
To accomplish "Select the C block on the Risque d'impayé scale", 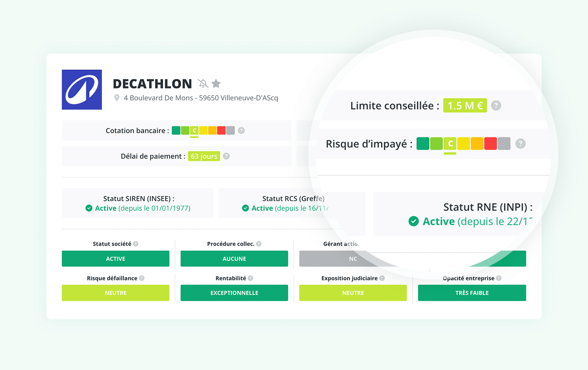I will (450, 144).
